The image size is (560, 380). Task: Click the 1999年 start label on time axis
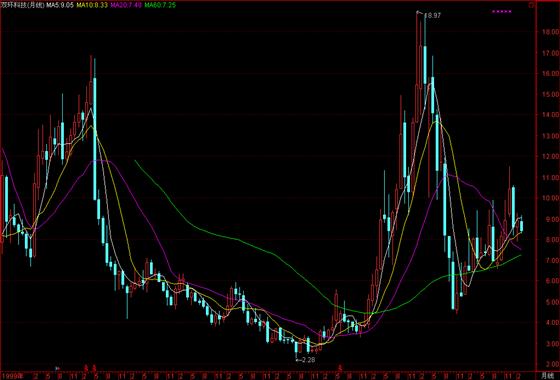pyautogui.click(x=12, y=376)
